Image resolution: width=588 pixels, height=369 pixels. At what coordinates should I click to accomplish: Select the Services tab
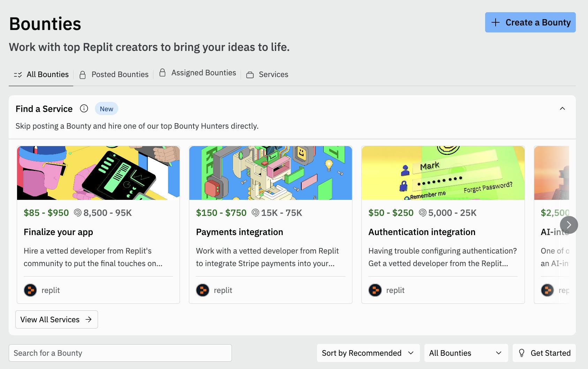273,75
